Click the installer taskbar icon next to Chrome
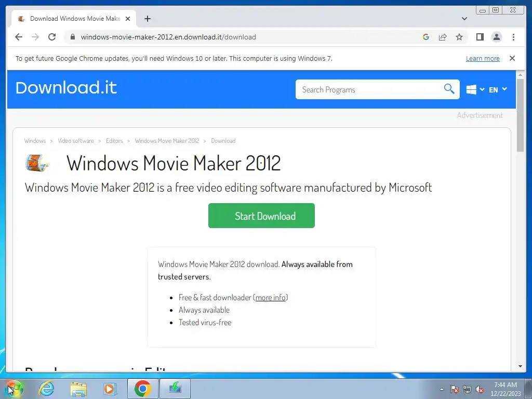 click(x=175, y=389)
